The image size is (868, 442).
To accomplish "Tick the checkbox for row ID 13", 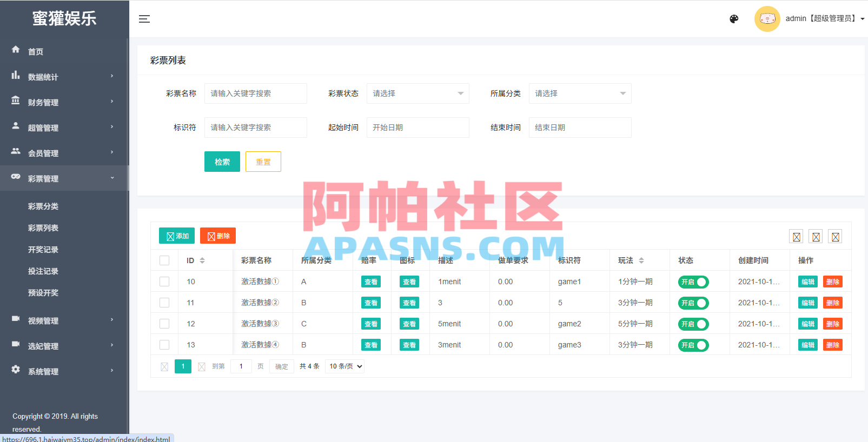I will point(164,345).
